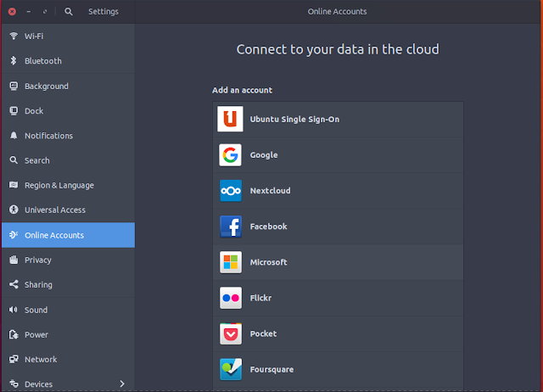The image size is (543, 392).
Task: Add a Flickr account
Action: (338, 298)
